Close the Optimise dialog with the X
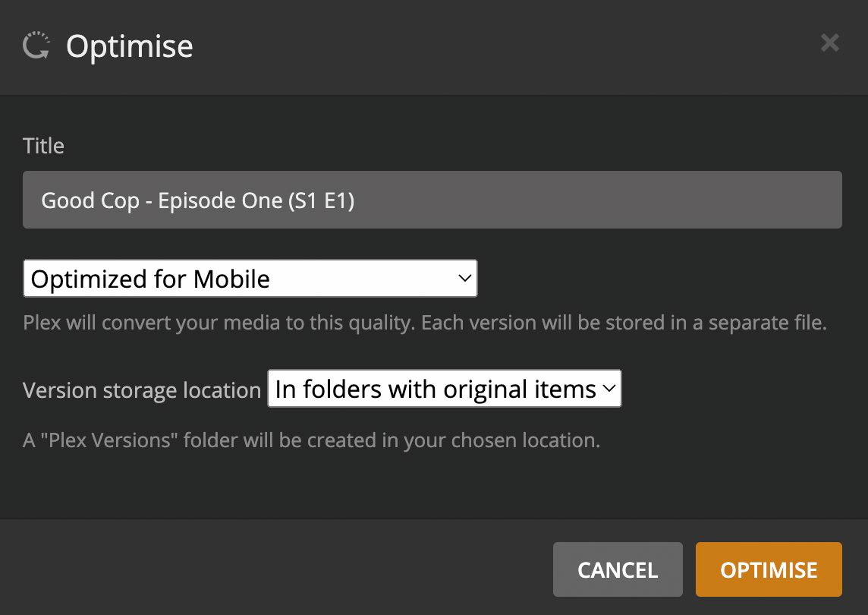 point(830,43)
